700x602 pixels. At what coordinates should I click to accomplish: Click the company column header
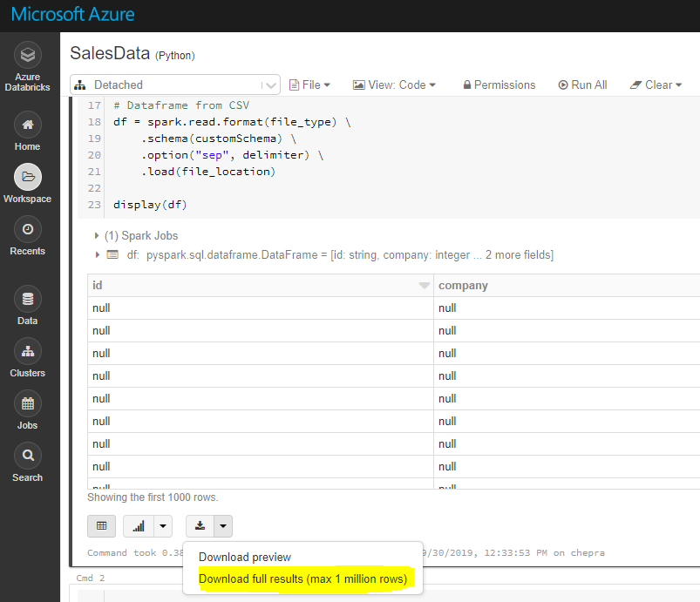tap(567, 286)
